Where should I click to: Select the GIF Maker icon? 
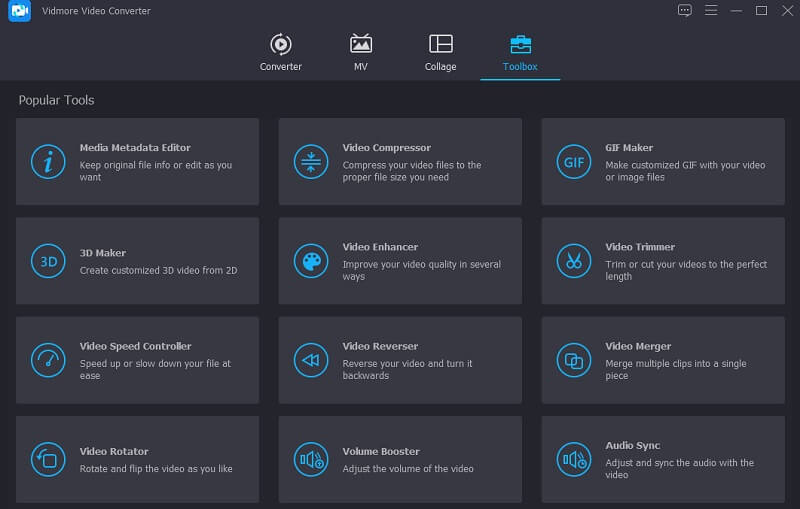(x=573, y=162)
